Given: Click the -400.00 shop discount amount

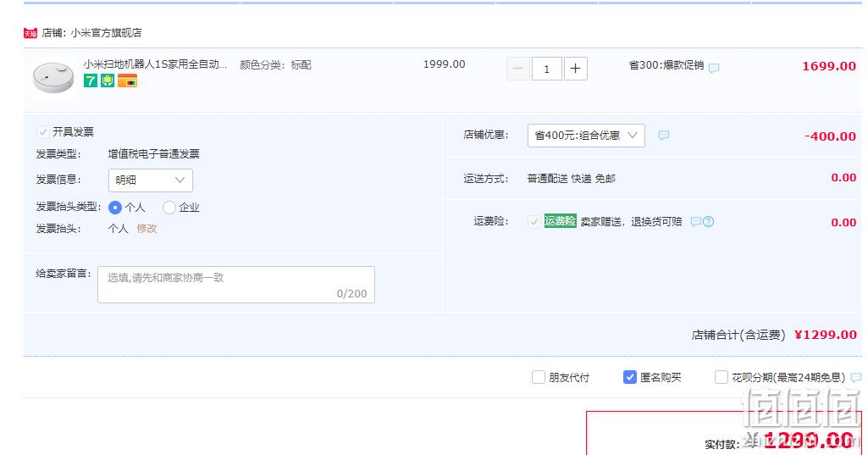Looking at the screenshot, I should click(x=831, y=136).
